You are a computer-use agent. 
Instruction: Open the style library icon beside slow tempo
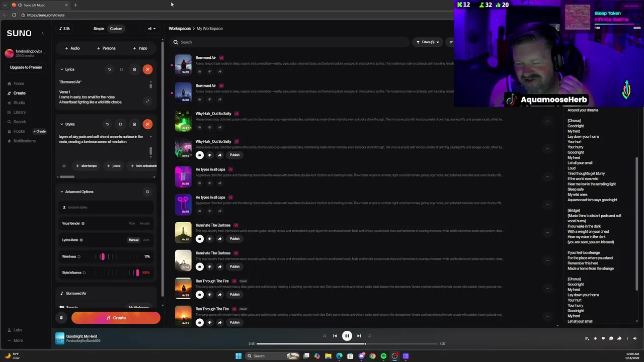click(x=64, y=166)
